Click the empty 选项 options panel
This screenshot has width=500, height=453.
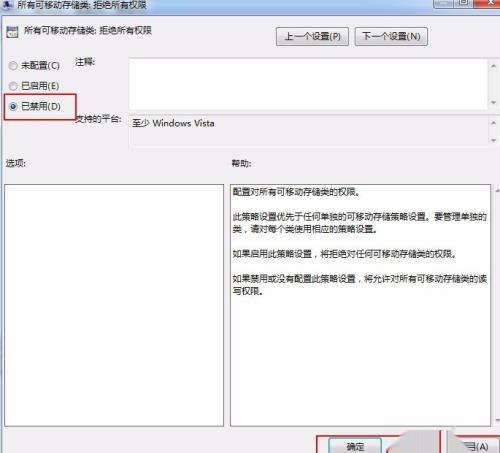(114, 305)
